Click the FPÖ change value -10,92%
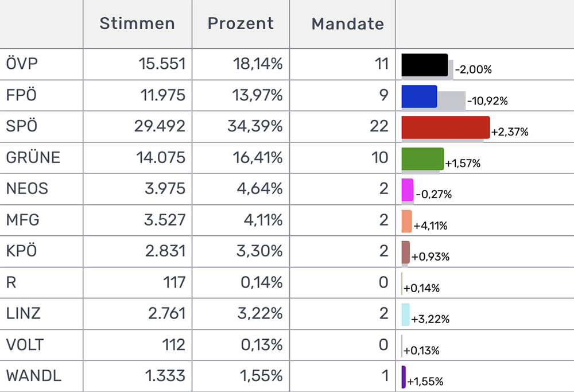Image resolution: width=574 pixels, height=392 pixels. point(487,102)
